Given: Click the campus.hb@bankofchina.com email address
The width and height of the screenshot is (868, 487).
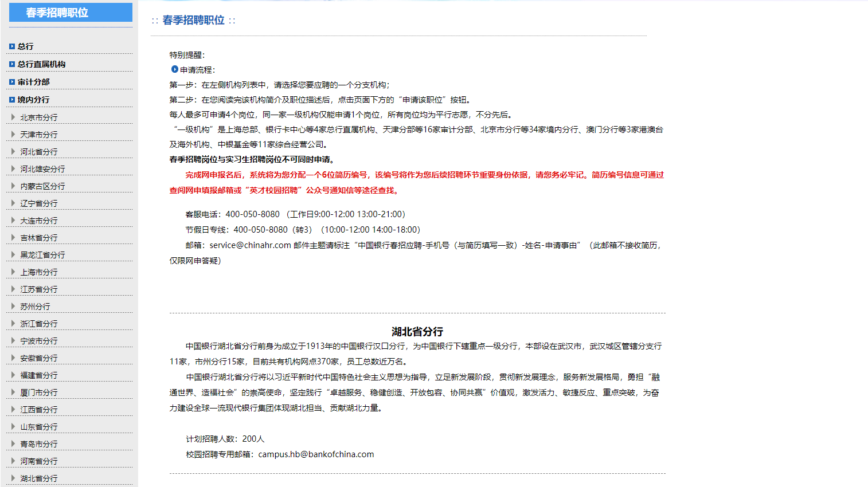Looking at the screenshot, I should [x=316, y=454].
